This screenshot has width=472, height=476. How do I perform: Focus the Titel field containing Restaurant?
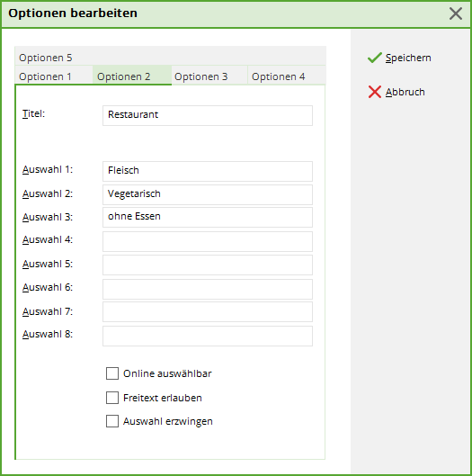(x=208, y=115)
